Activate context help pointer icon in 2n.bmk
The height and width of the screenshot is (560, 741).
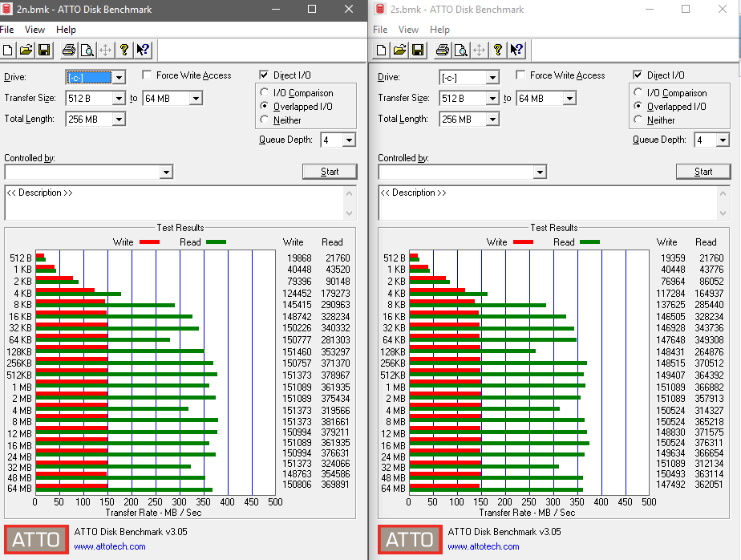coord(142,50)
